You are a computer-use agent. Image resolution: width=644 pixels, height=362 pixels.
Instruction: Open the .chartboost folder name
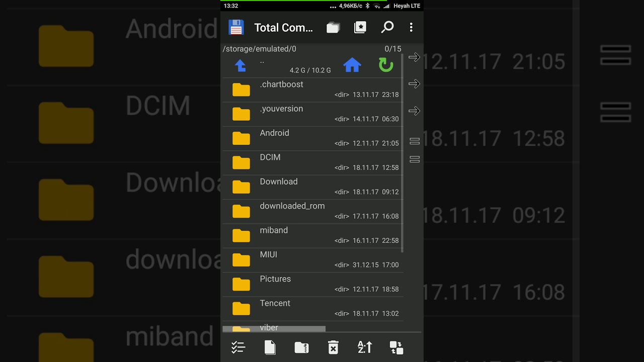[x=281, y=84]
